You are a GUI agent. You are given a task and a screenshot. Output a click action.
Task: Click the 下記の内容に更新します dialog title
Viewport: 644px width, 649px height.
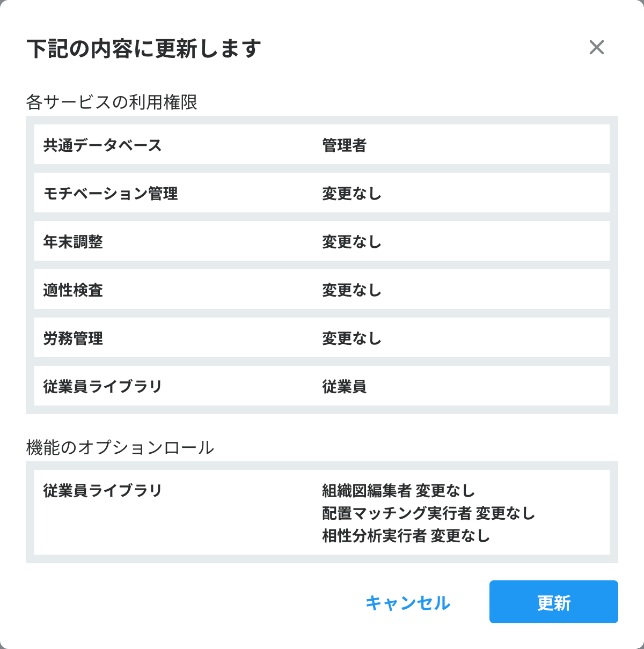tap(144, 49)
